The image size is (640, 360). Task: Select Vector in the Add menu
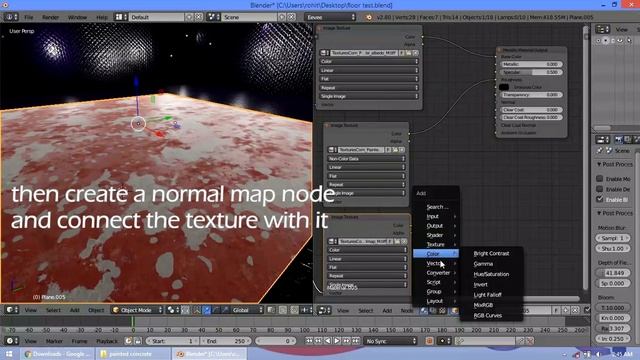point(436,263)
